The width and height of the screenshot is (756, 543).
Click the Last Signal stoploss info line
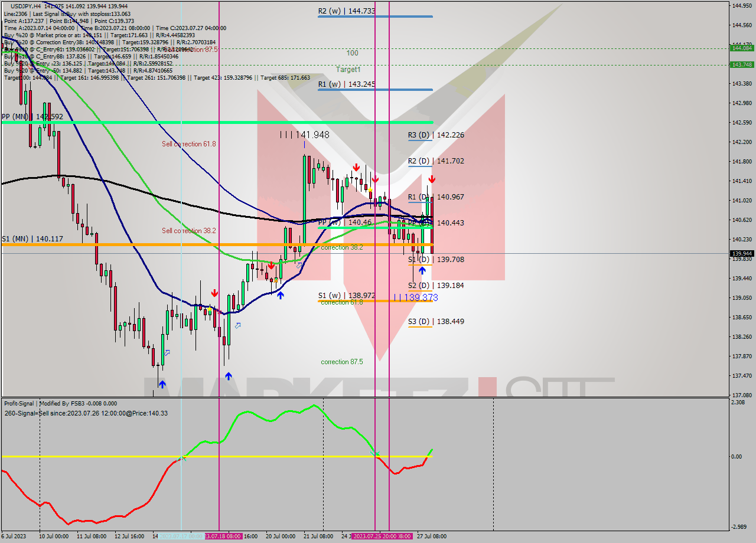pyautogui.click(x=67, y=14)
